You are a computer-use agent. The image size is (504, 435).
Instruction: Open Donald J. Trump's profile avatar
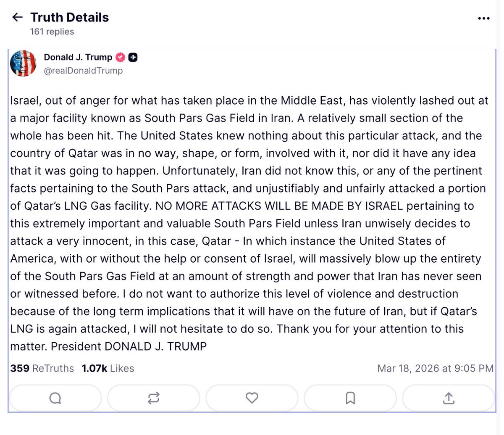click(x=23, y=63)
